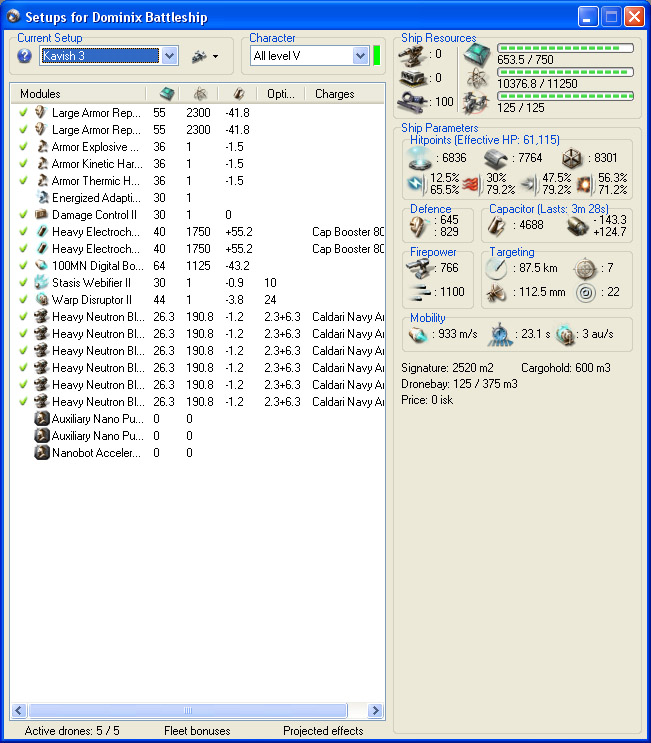Select the last Heavy Neutron Blaster row
Screen dimensions: 651x743
pyautogui.click(x=198, y=402)
